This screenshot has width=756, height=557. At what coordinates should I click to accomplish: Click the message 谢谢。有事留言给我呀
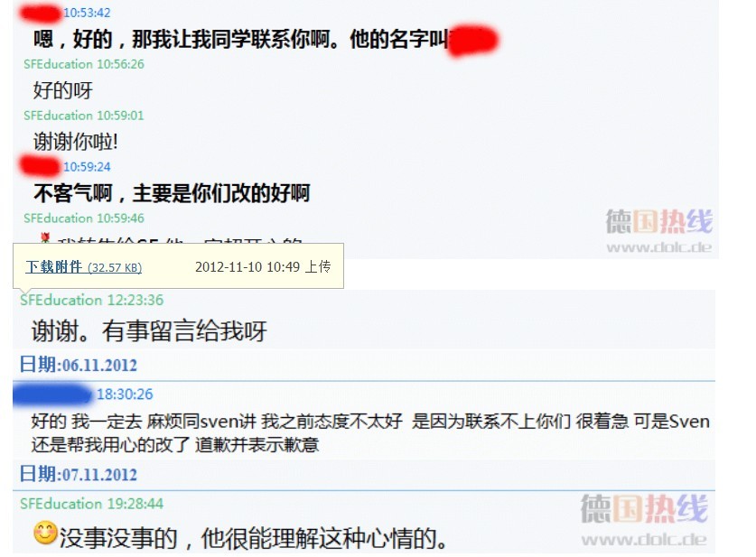149,331
